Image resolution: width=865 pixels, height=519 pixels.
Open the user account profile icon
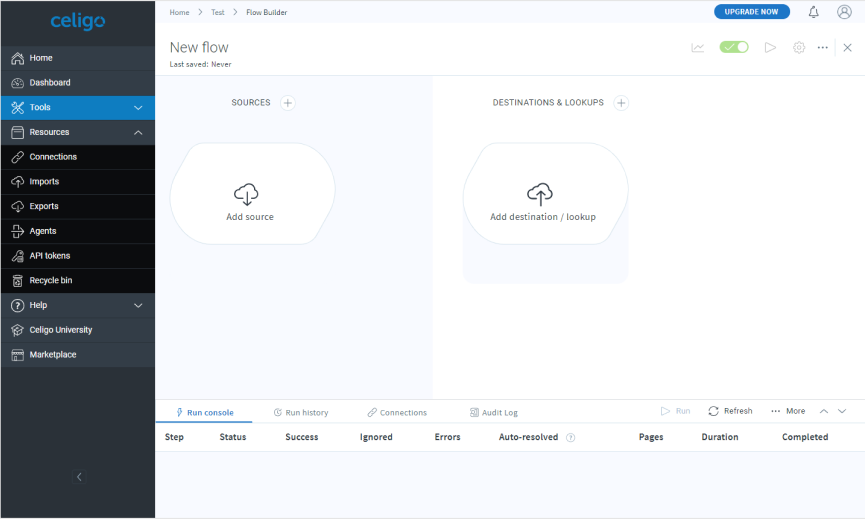[844, 12]
